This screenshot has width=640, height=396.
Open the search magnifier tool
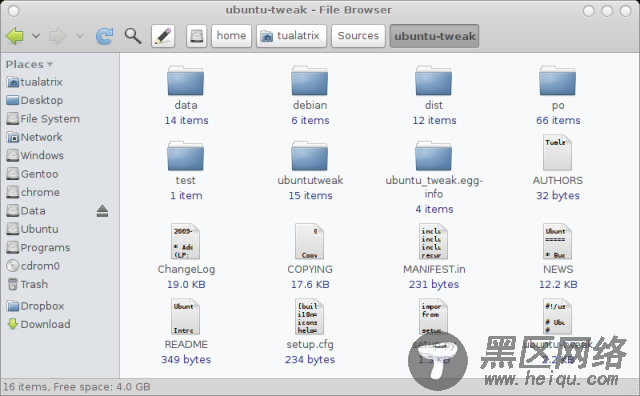(133, 36)
